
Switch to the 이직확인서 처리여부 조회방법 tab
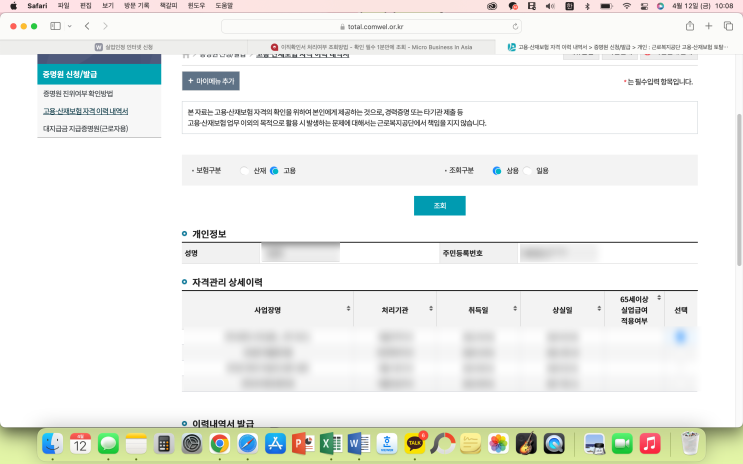pos(372,47)
